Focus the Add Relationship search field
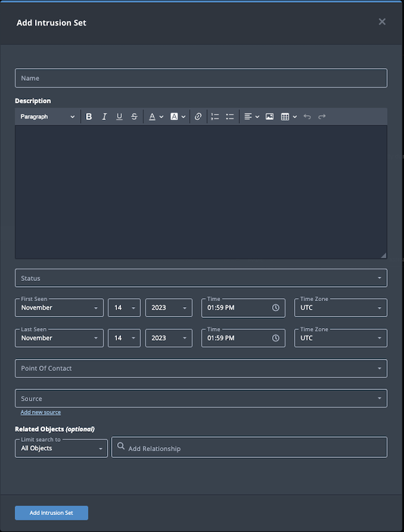Image resolution: width=404 pixels, height=532 pixels. point(249,447)
